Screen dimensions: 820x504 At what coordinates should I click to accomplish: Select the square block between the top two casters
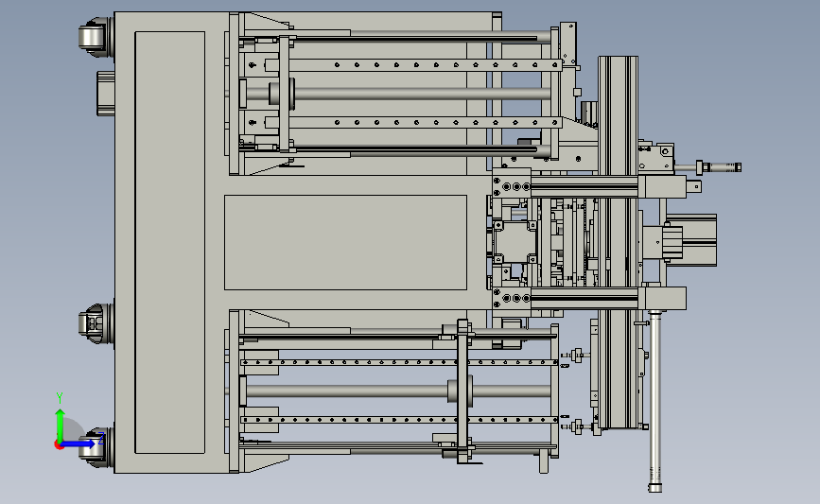point(106,94)
